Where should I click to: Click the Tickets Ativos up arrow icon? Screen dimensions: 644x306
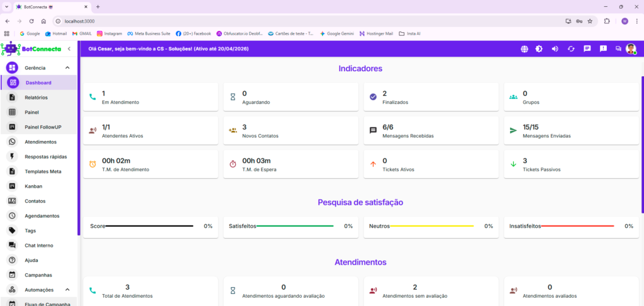click(373, 164)
